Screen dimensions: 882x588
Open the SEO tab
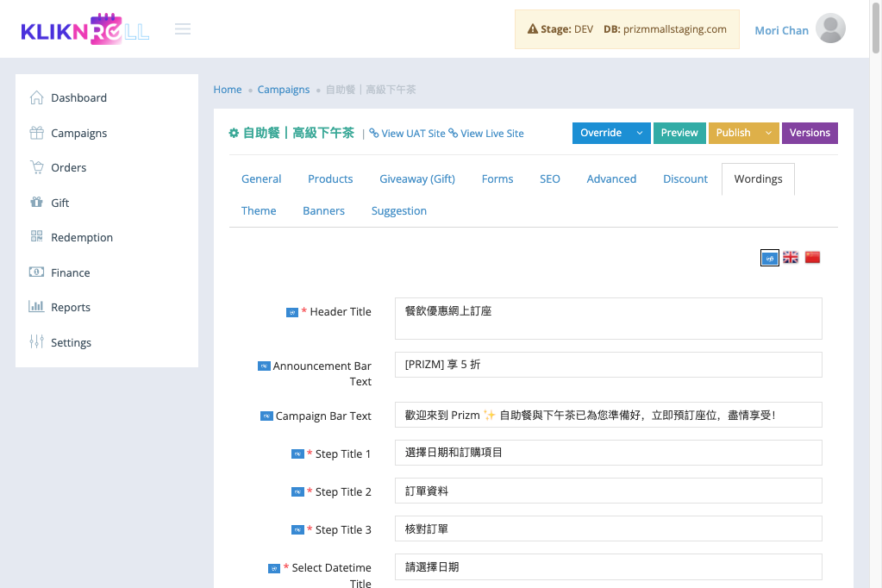pos(549,179)
